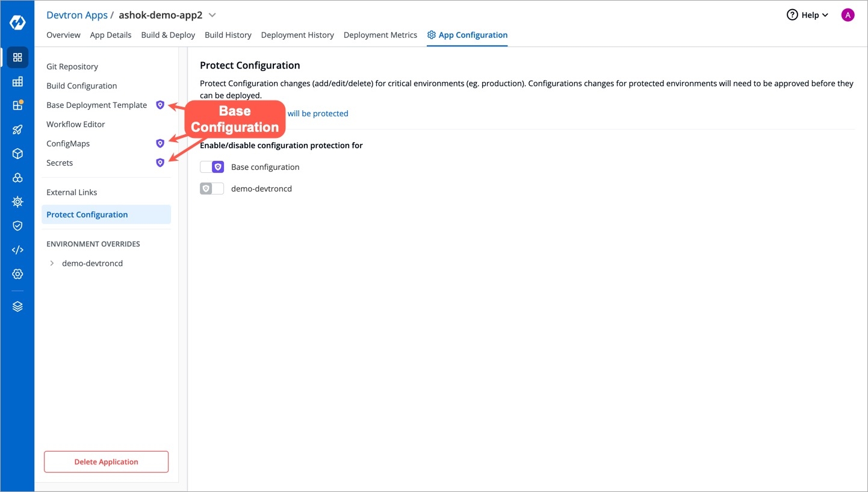Switch to the Build & Deploy tab
This screenshot has width=868, height=492.
point(168,35)
